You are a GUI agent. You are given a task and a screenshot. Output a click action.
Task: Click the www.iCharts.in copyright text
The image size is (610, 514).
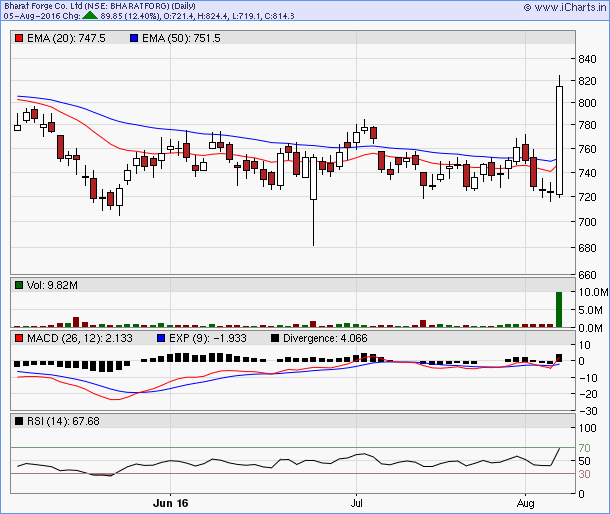[565, 7]
